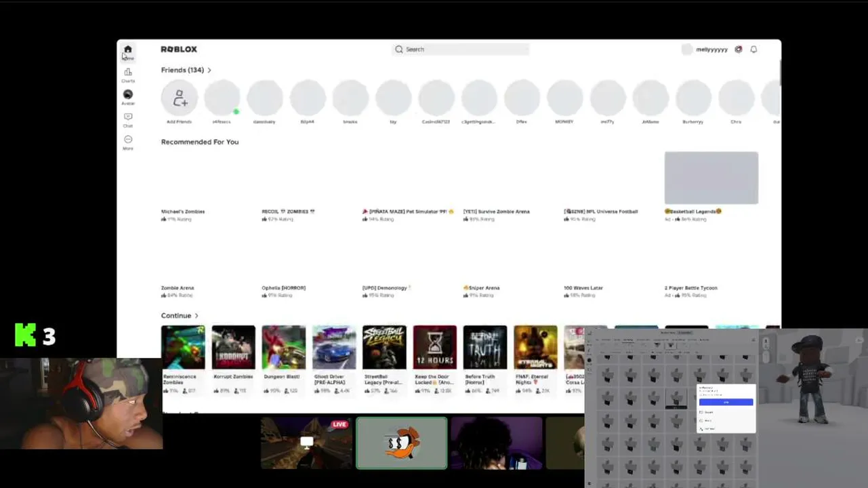The width and height of the screenshot is (868, 488).
Task: Go to Roblox Home in sidebar
Action: [127, 52]
